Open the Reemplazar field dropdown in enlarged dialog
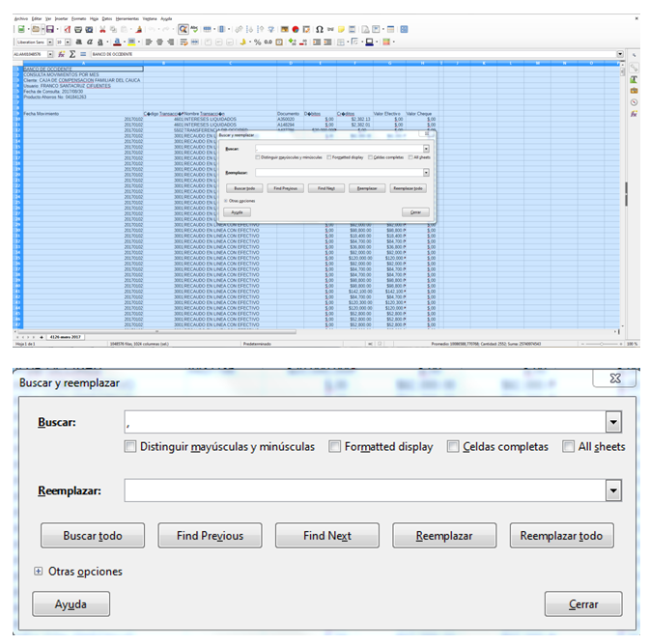 point(611,491)
